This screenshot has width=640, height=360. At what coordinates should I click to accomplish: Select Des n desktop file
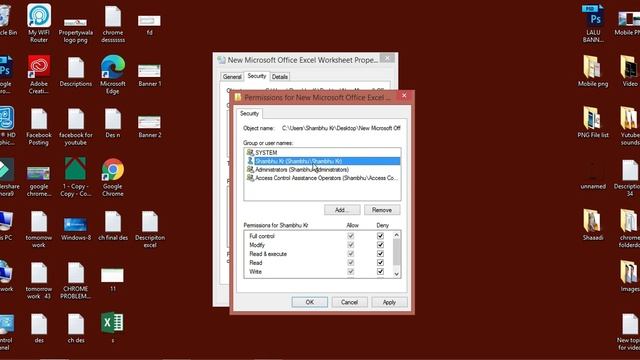point(113,123)
